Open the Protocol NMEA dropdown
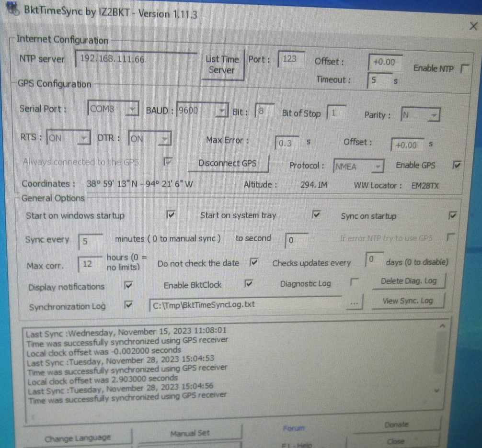The width and height of the screenshot is (482, 448). coord(378,167)
